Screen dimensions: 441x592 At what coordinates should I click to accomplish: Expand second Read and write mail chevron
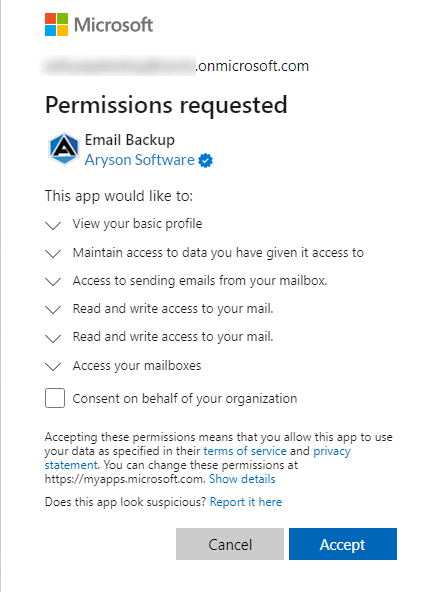(53, 338)
